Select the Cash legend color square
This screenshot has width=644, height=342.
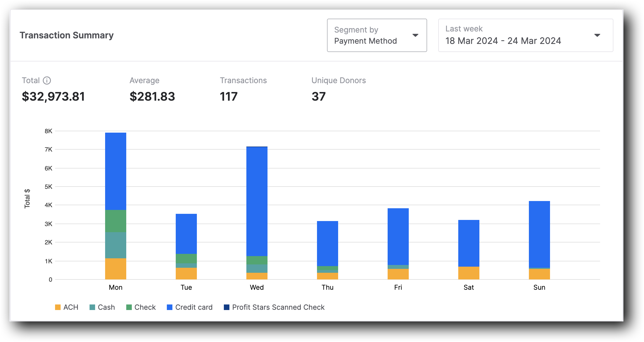(92, 307)
